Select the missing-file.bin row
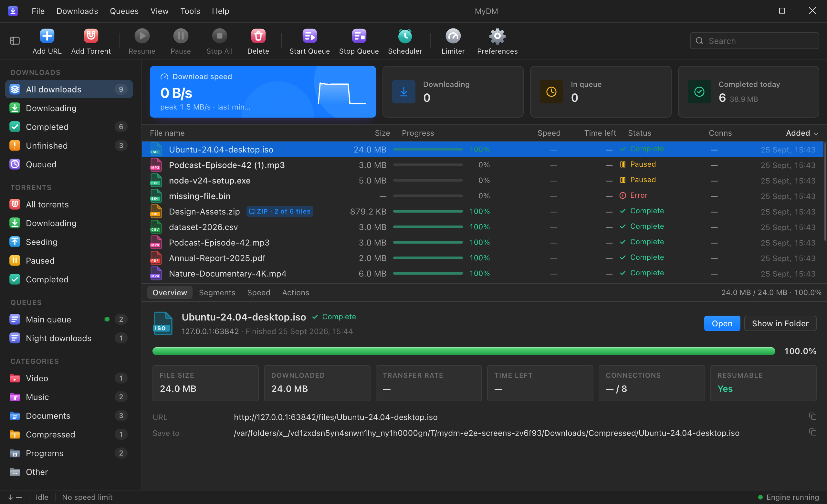The width and height of the screenshot is (827, 504). pyautogui.click(x=483, y=196)
